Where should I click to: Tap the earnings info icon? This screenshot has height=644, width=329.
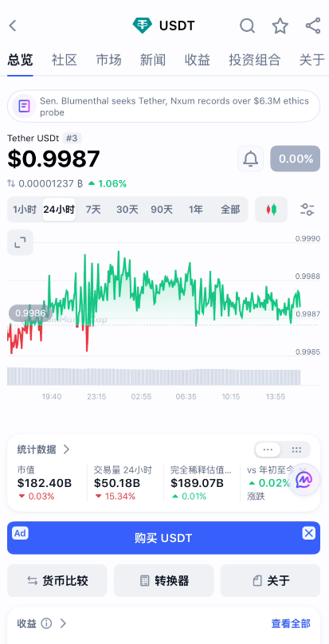coord(46,623)
